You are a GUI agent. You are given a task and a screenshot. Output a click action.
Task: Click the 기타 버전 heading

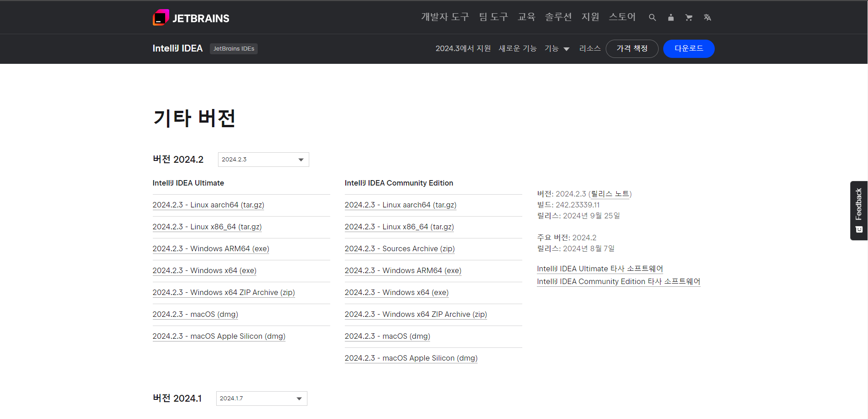pos(194,118)
